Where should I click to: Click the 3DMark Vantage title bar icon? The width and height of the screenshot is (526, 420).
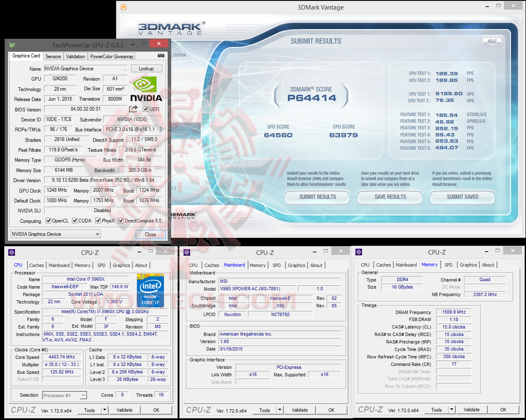[x=124, y=7]
